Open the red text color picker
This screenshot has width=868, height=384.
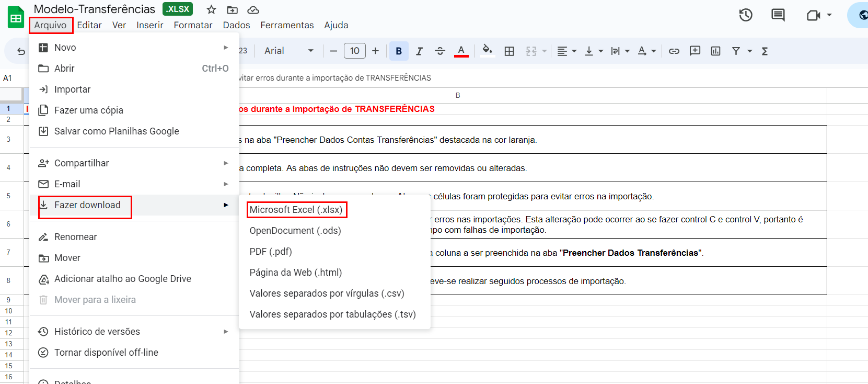point(461,51)
